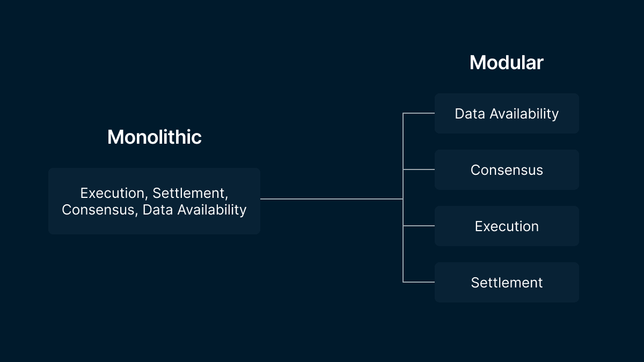The image size is (644, 362).
Task: Click the Modular heading
Action: (506, 63)
